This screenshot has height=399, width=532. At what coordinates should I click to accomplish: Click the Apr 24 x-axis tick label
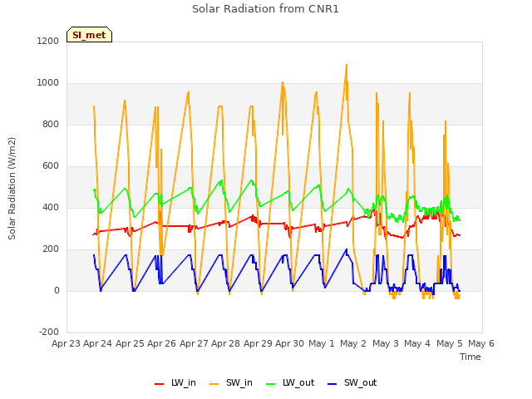[98, 343]
